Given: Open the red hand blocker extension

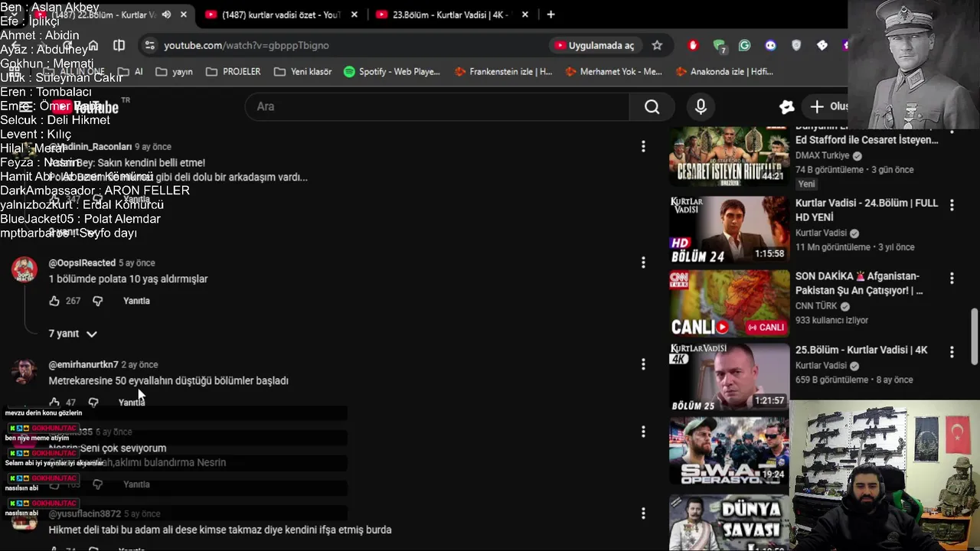Looking at the screenshot, I should click(693, 45).
